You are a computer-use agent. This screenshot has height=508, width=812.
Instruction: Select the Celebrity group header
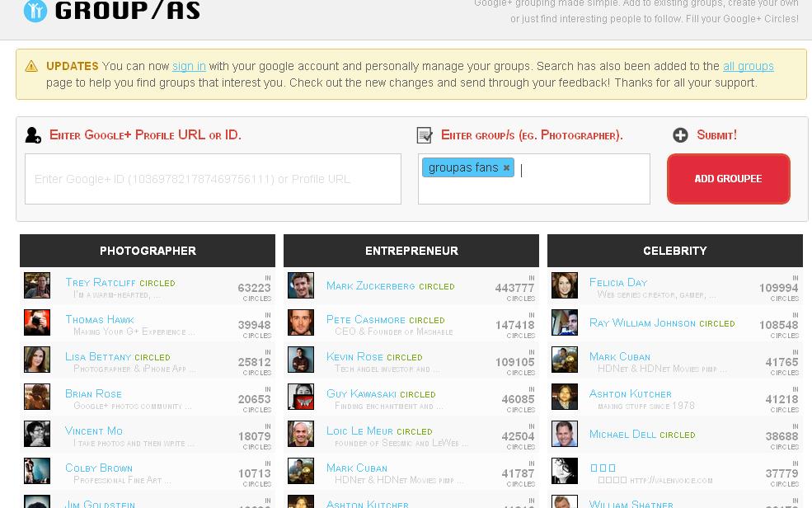675,251
